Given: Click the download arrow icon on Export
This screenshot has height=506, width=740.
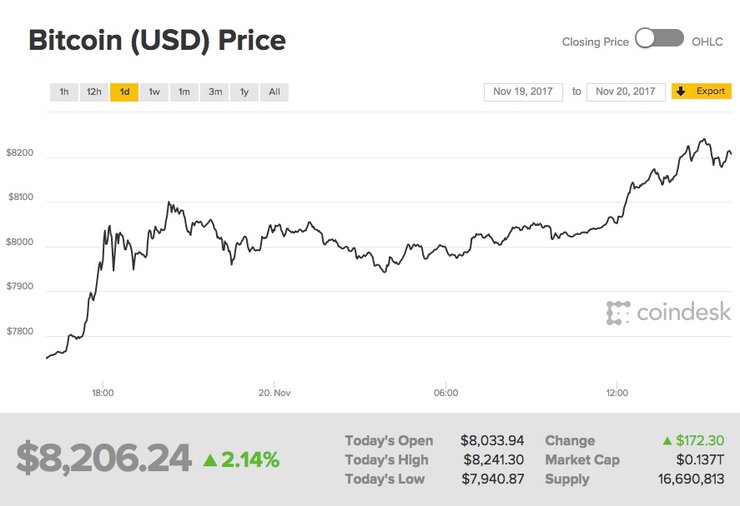Looking at the screenshot, I should [681, 92].
